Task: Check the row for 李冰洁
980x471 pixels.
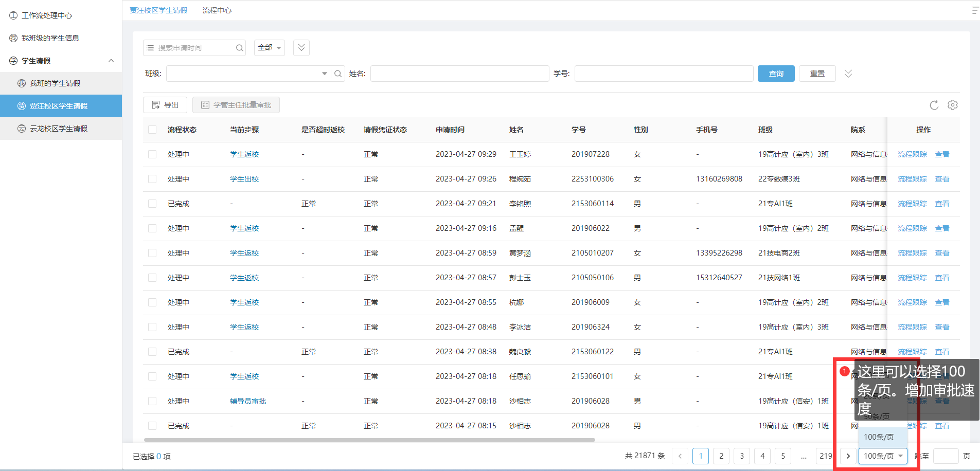Action: (x=152, y=327)
